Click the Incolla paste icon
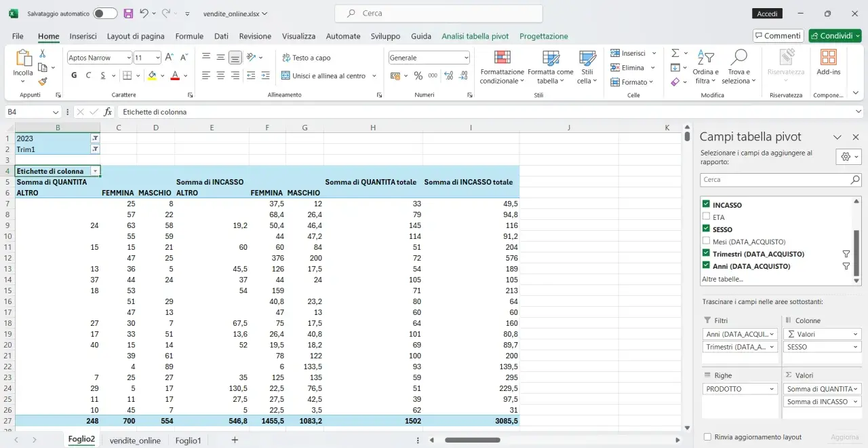Image resolution: width=868 pixels, height=448 pixels. 23,58
